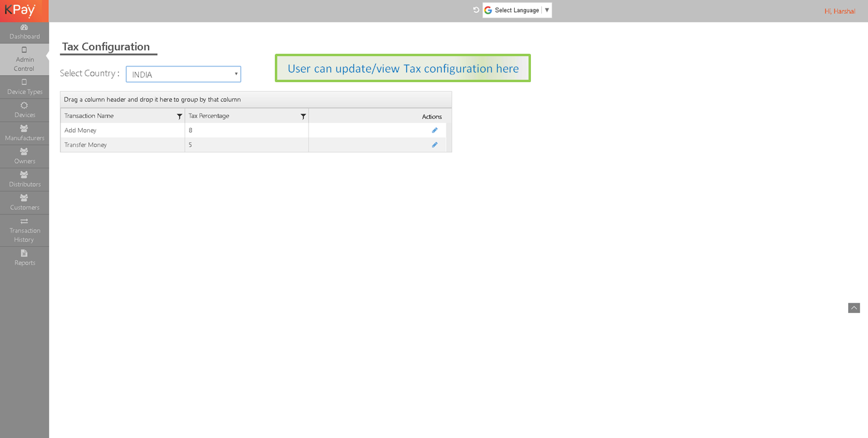This screenshot has height=438, width=868.
Task: Open the Select Country dropdown
Action: (183, 74)
